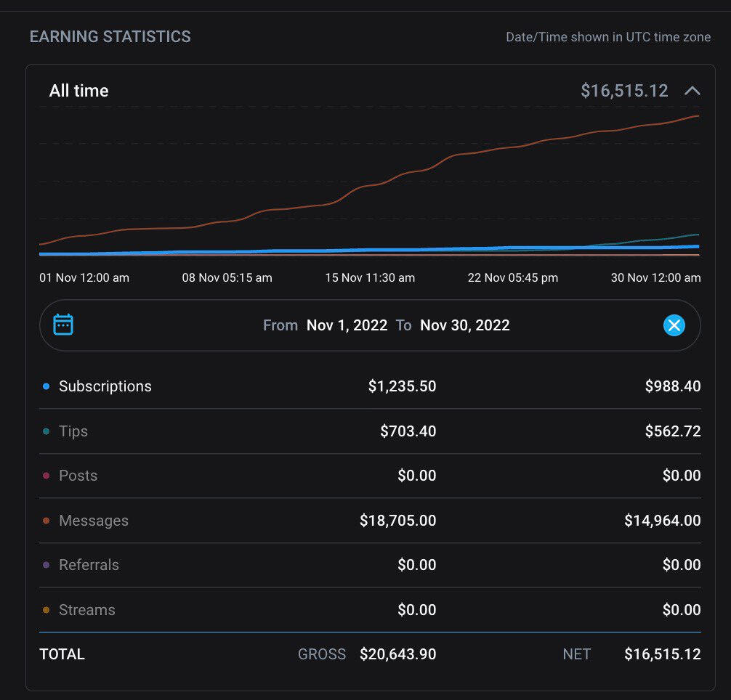Viewport: 731px width, 700px height.
Task: Click the 15 Nov 11:30 am axis label
Action: coord(369,277)
